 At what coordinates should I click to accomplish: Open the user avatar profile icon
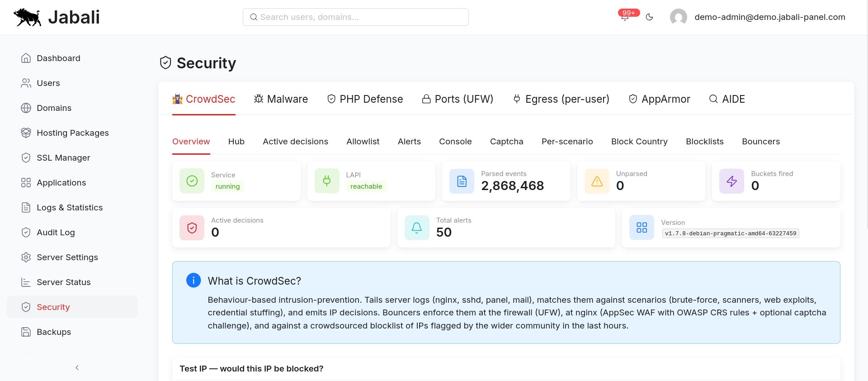click(x=679, y=17)
